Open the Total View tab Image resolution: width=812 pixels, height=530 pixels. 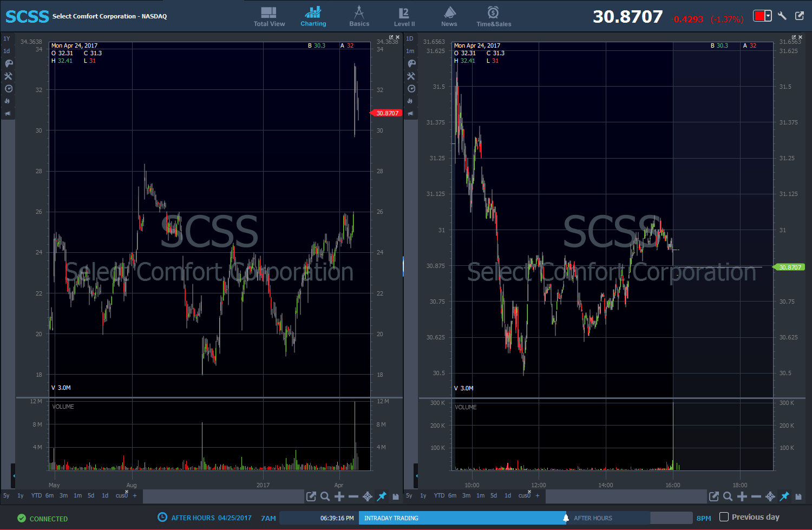(269, 17)
